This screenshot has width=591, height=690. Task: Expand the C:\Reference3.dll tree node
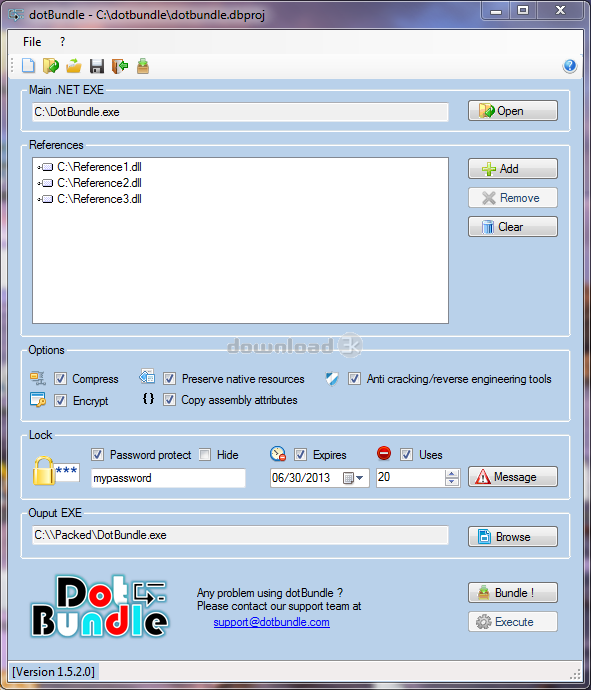click(39, 199)
